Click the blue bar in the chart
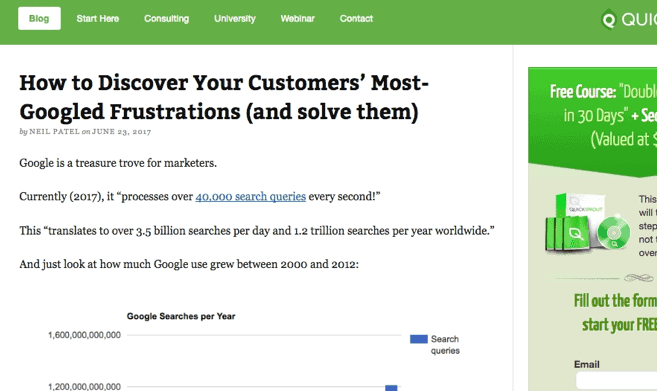 point(391,388)
